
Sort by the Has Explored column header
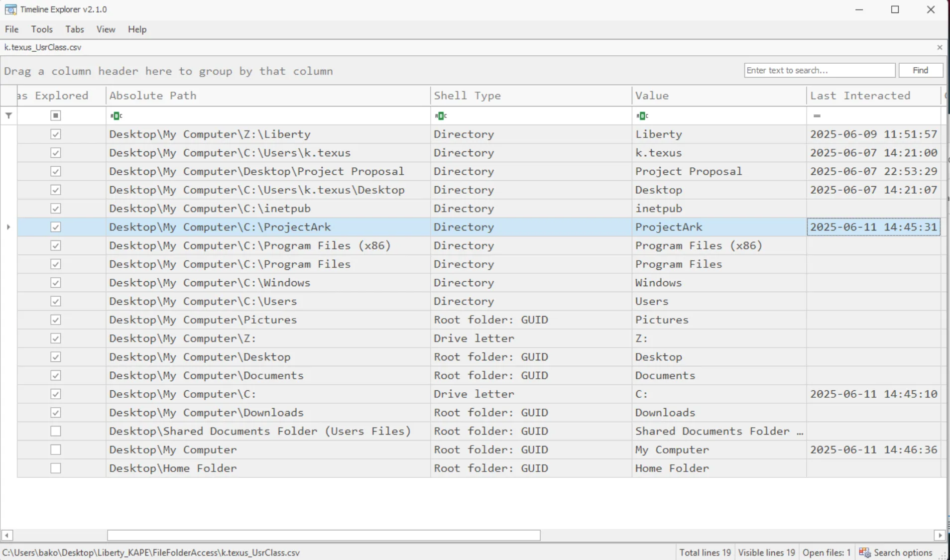(61, 96)
